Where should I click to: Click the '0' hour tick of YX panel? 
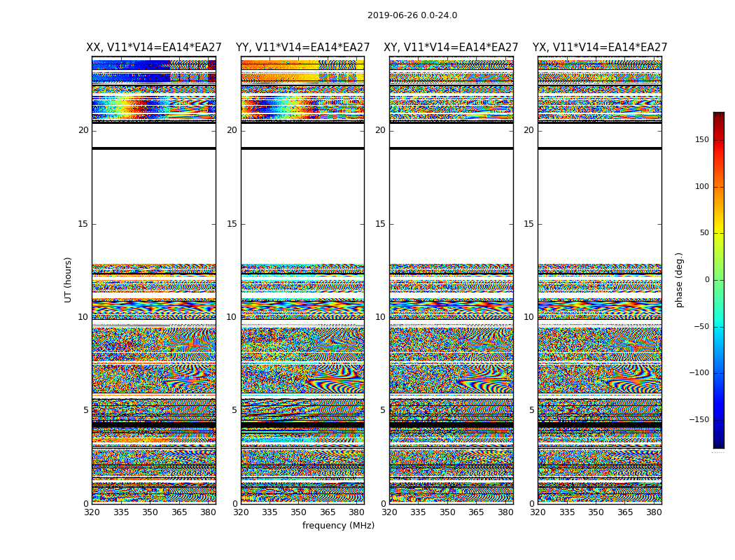click(531, 504)
